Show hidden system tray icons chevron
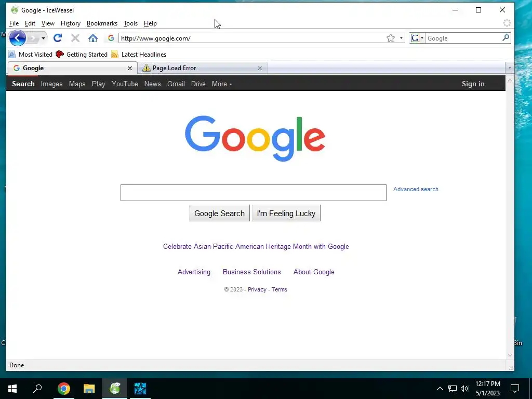 (440, 389)
